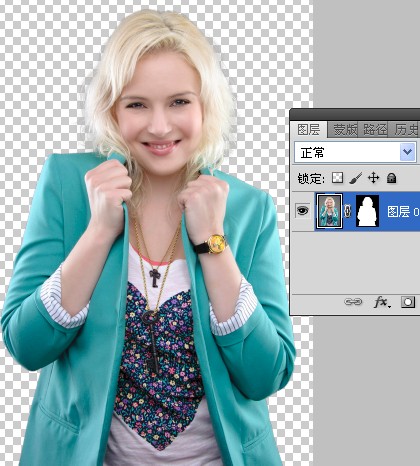Open the 历史 tab
Screen dimensions: 420x466
click(x=405, y=129)
